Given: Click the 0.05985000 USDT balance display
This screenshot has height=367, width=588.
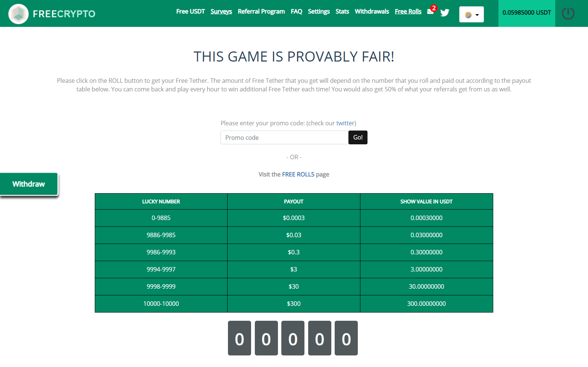Looking at the screenshot, I should 527,13.
